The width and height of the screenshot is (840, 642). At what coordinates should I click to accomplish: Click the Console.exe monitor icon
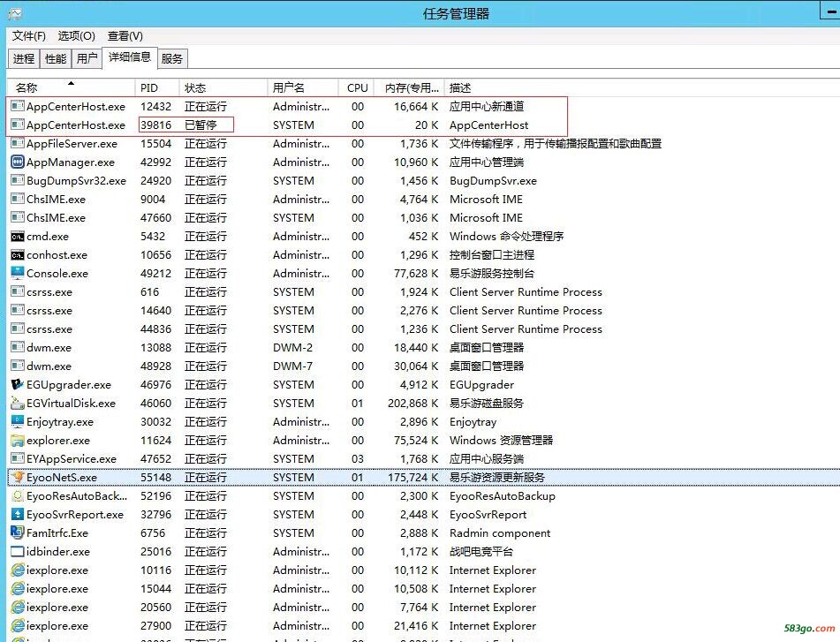pyautogui.click(x=18, y=273)
